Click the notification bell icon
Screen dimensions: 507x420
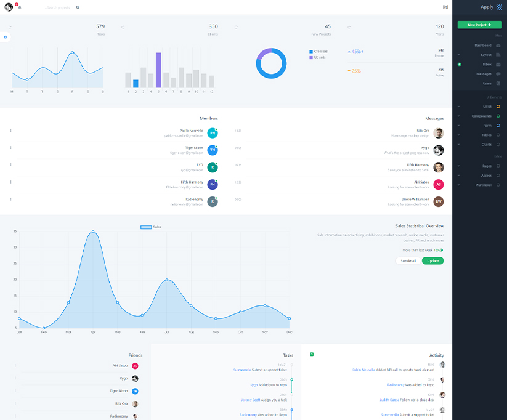[20, 7]
